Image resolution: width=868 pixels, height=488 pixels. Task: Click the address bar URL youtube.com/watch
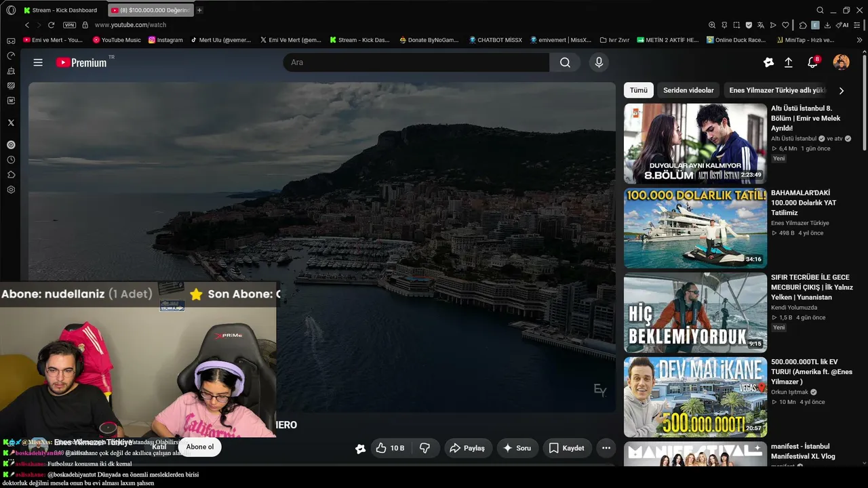tap(130, 25)
